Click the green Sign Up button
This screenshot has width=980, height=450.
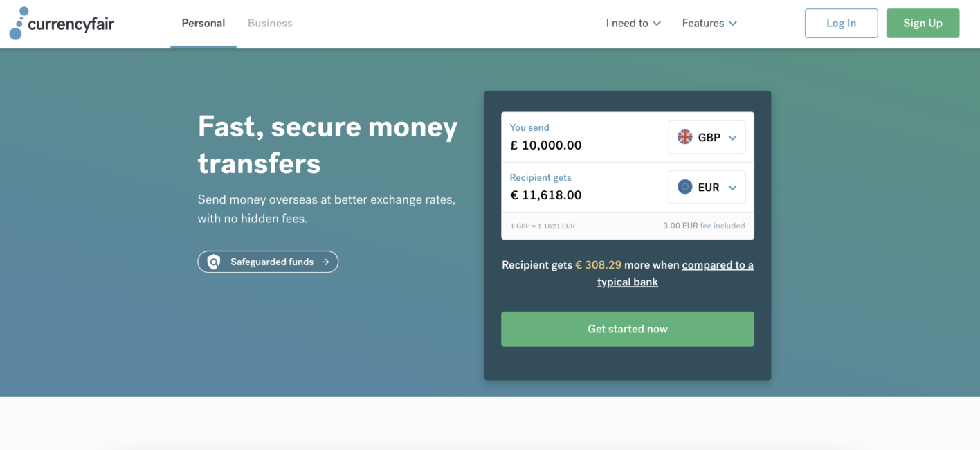(x=923, y=23)
